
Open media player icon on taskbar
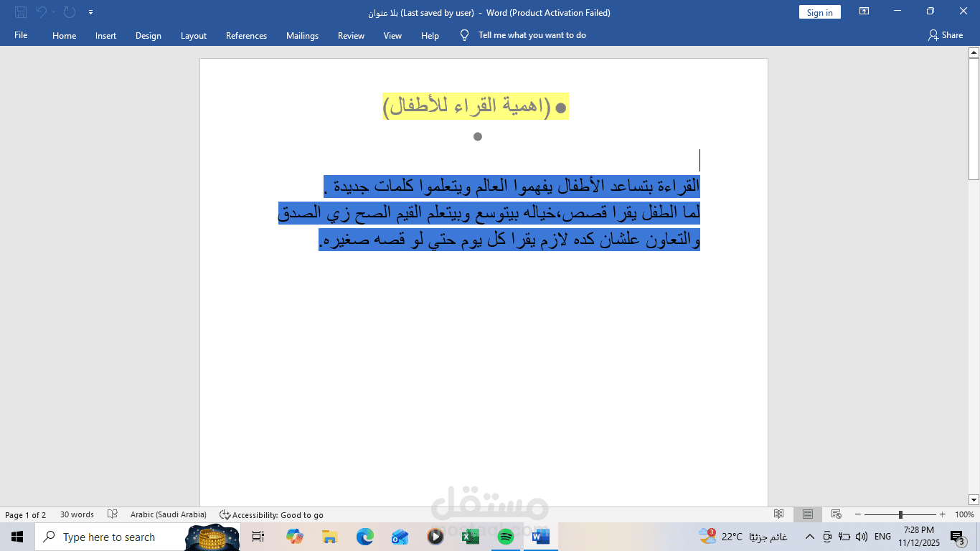[435, 537]
